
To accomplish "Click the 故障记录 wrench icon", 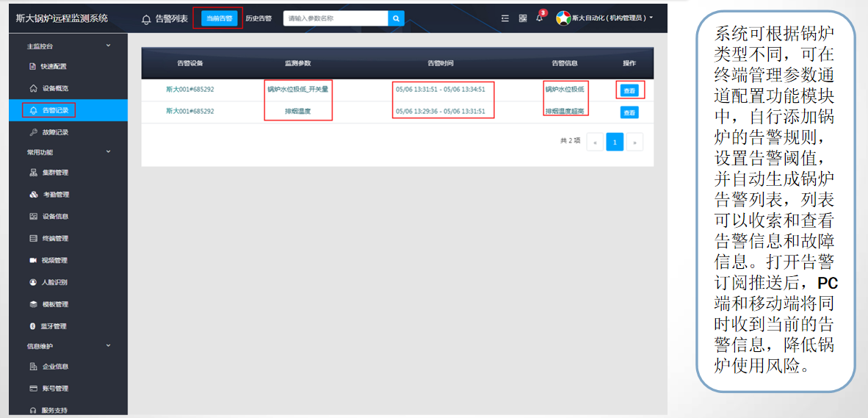I will [33, 132].
